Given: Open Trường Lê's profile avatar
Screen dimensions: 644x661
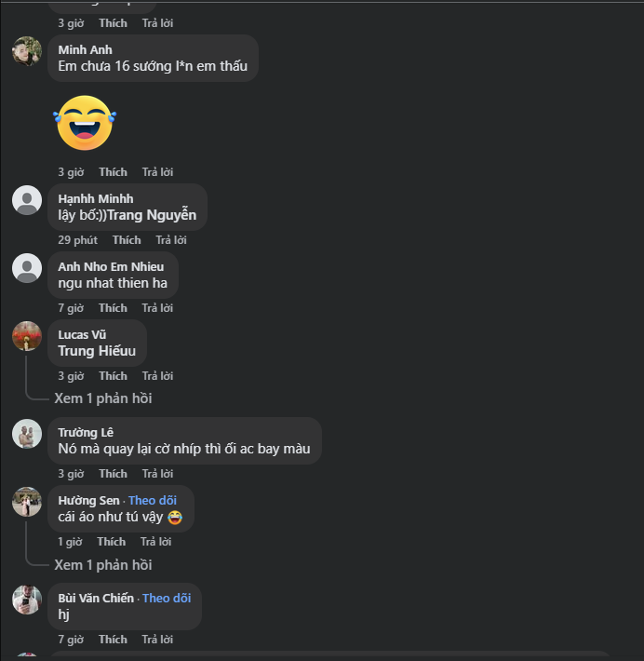Looking at the screenshot, I should click(x=27, y=434).
